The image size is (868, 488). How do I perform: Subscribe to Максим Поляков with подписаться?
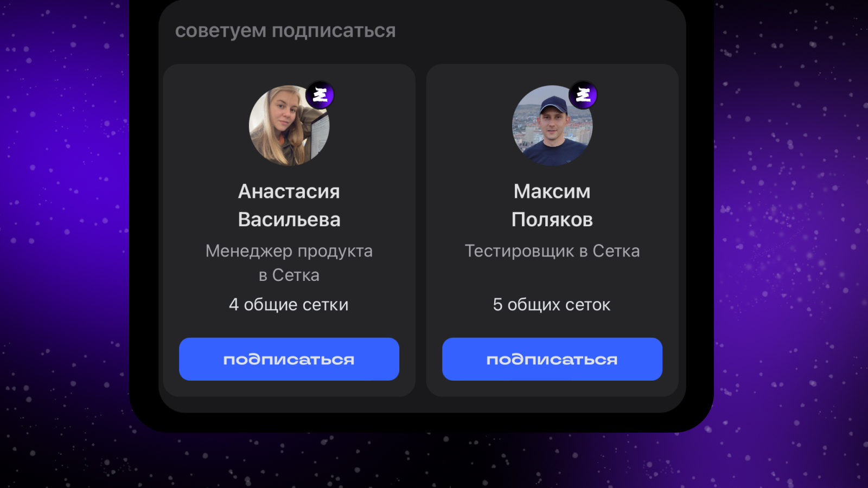click(552, 359)
